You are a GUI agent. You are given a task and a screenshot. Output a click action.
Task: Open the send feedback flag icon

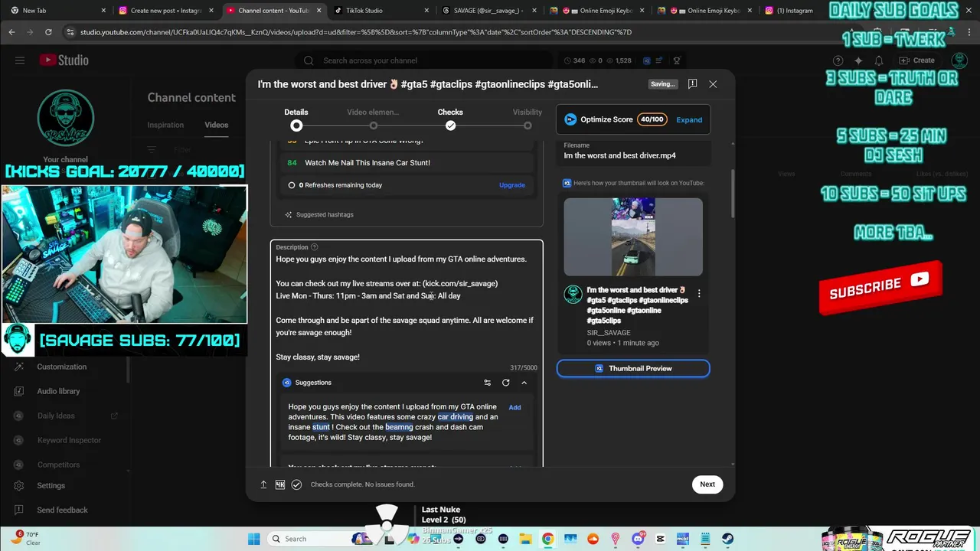pyautogui.click(x=692, y=84)
